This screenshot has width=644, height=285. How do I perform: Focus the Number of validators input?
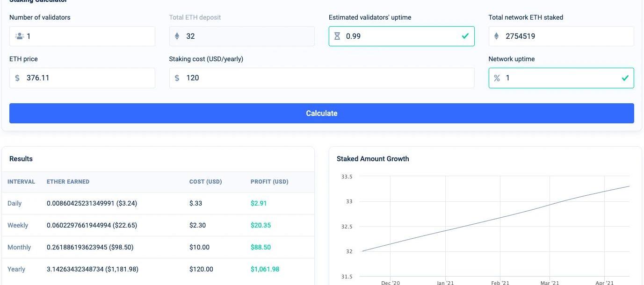tap(82, 36)
